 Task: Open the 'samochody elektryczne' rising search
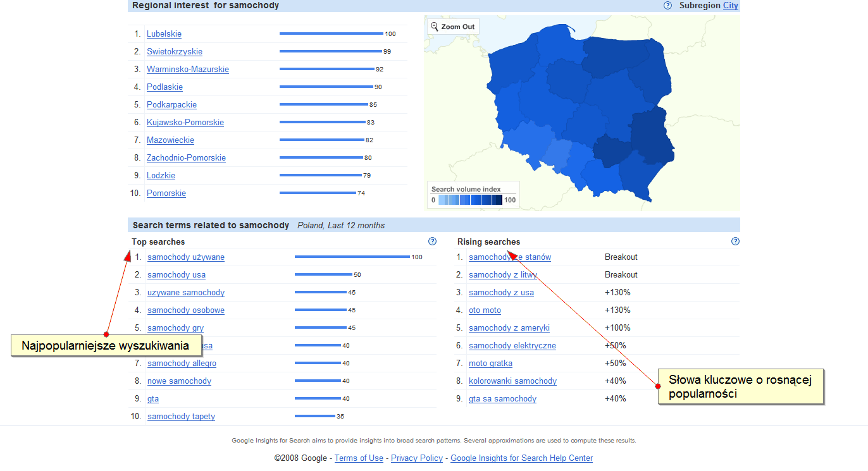(x=512, y=346)
